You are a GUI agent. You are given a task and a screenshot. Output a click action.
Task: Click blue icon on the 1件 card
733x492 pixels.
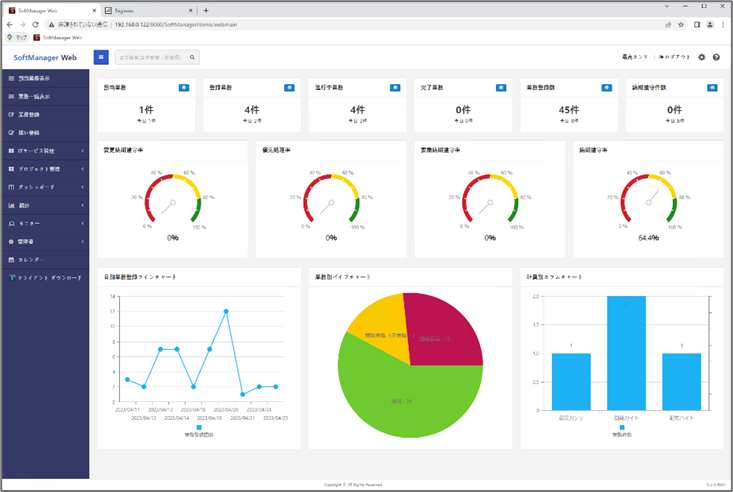[184, 88]
